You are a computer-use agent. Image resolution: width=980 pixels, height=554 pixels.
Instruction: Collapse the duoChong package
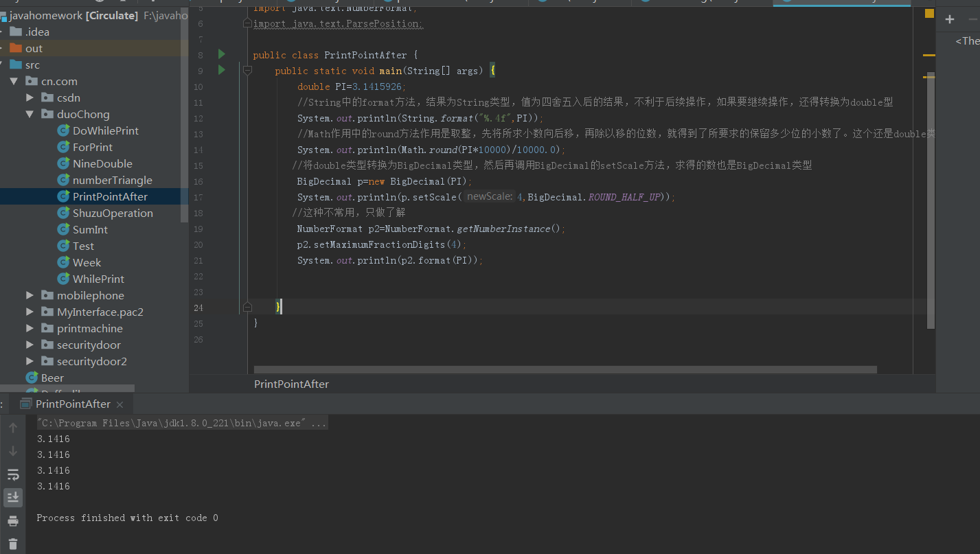coord(30,115)
